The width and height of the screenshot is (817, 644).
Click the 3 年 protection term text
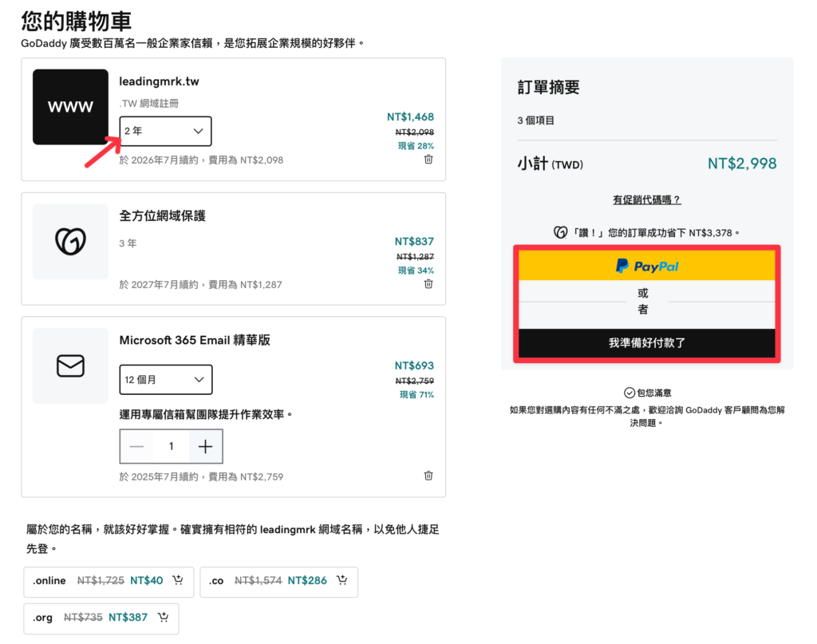coord(128,243)
